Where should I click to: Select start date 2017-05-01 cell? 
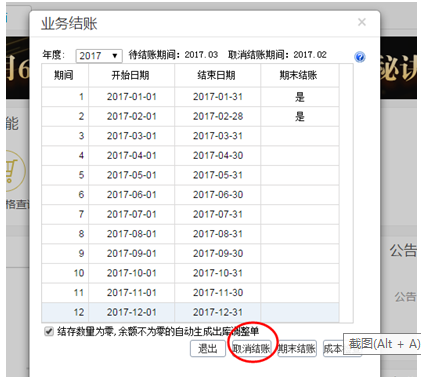(x=131, y=175)
